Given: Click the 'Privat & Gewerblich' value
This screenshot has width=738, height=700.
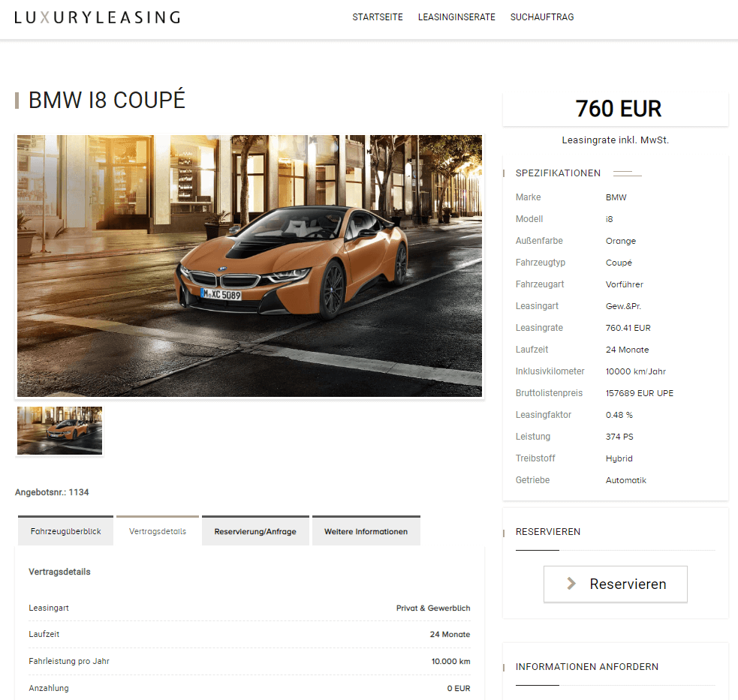Looking at the screenshot, I should pyautogui.click(x=433, y=608).
